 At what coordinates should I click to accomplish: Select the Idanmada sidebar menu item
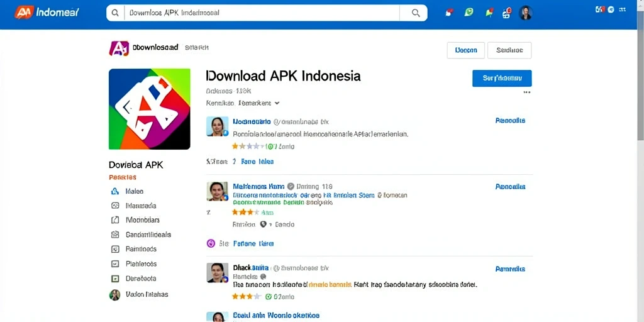coord(140,206)
